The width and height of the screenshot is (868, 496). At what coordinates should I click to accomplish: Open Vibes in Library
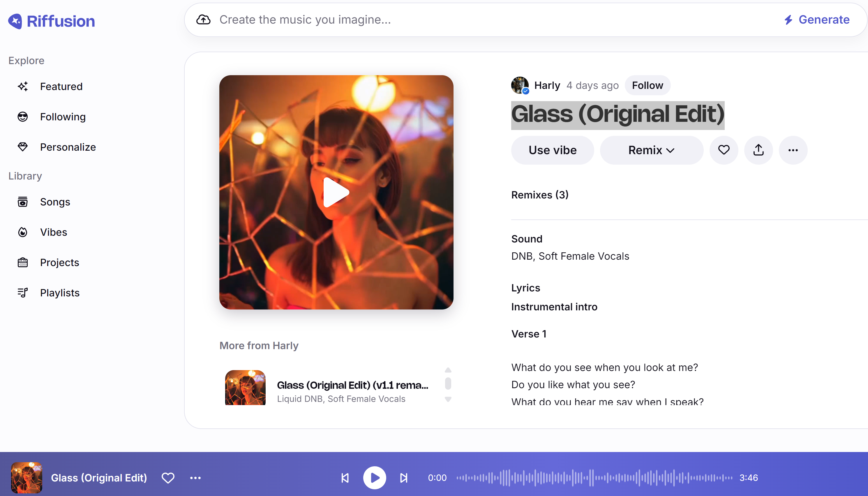pos(42,232)
